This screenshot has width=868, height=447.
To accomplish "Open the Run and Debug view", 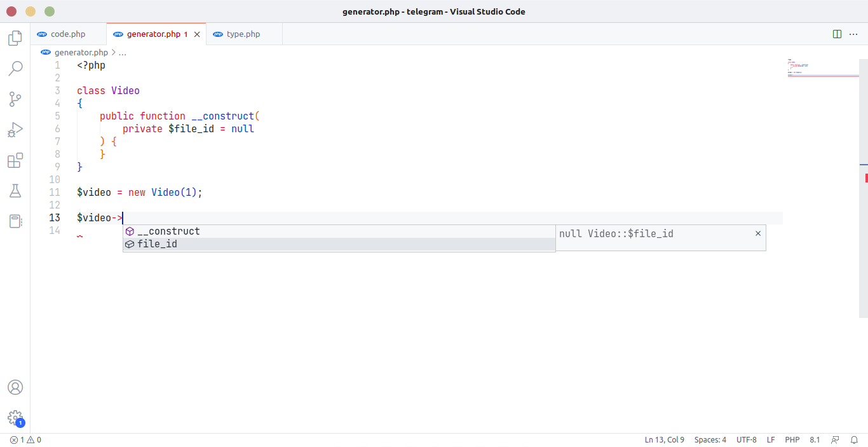I will click(15, 130).
